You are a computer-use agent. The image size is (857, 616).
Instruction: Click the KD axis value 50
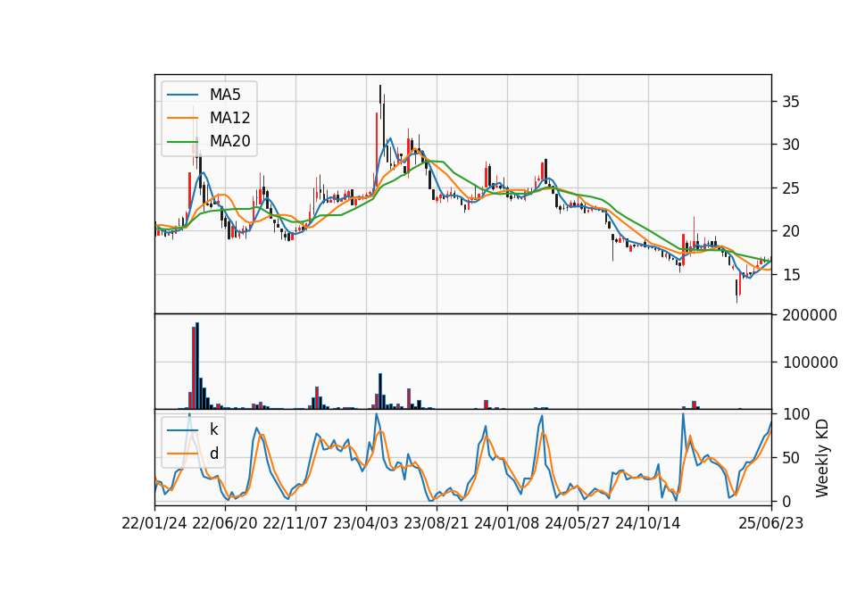(x=791, y=458)
